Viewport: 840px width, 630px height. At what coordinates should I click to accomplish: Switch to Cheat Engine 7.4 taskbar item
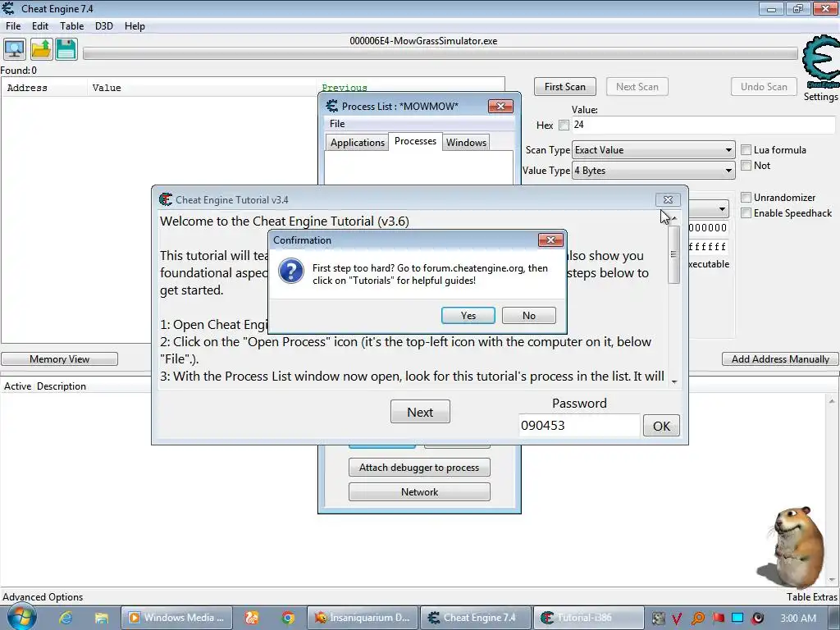(x=476, y=618)
